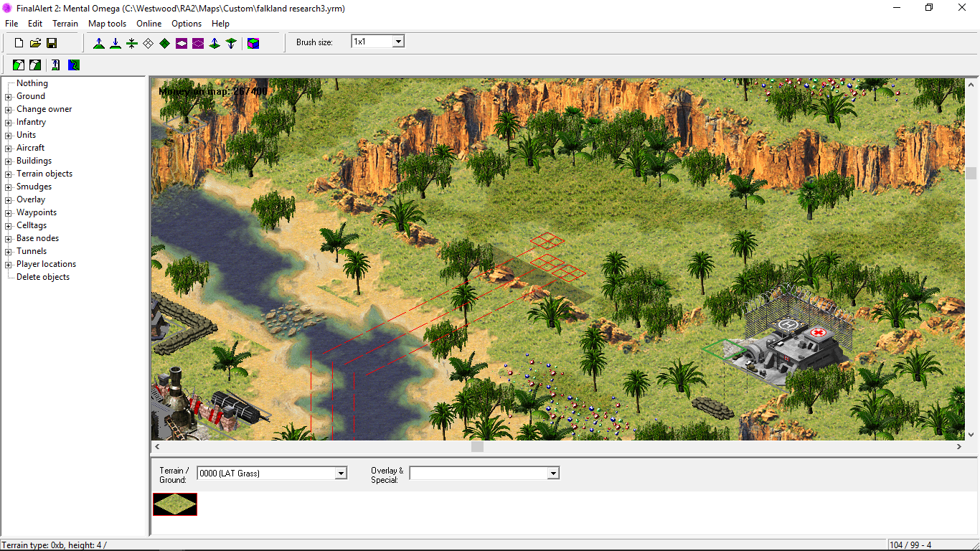Screen dimensions: 980x551
Task: Click the map view vertical scrollbar thumb
Action: click(x=971, y=173)
